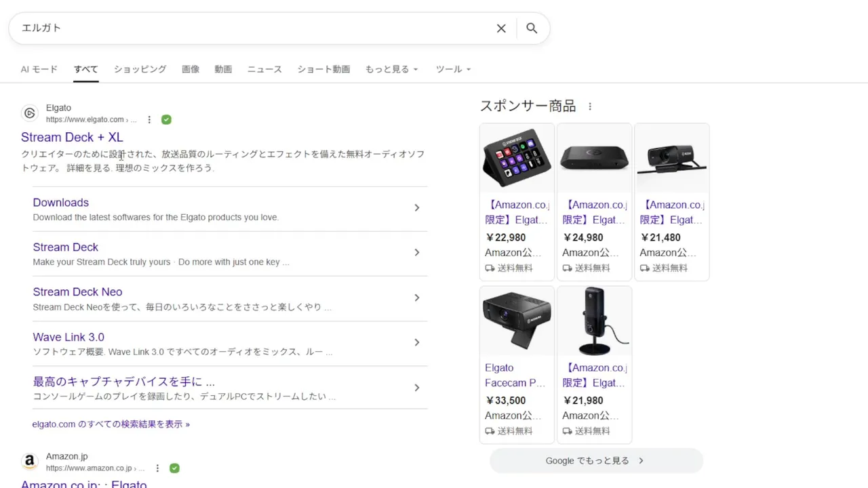This screenshot has width=868, height=488.
Task: Select the すべて tab
Action: point(86,69)
